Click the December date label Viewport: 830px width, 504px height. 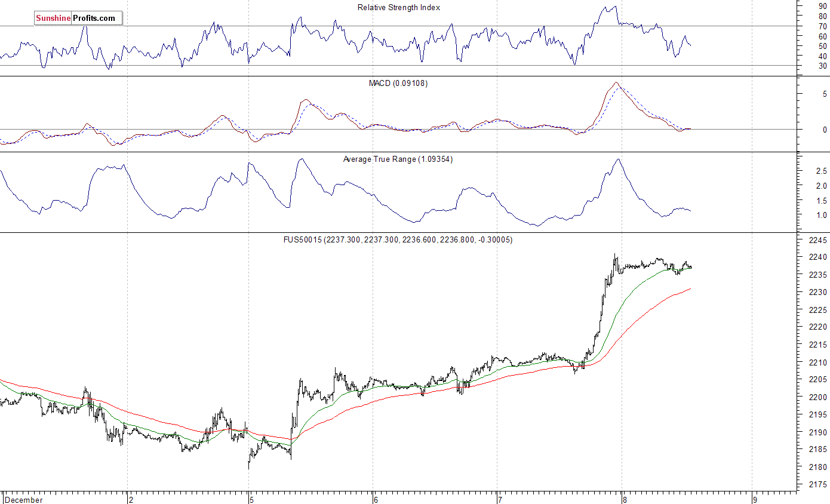pos(24,500)
